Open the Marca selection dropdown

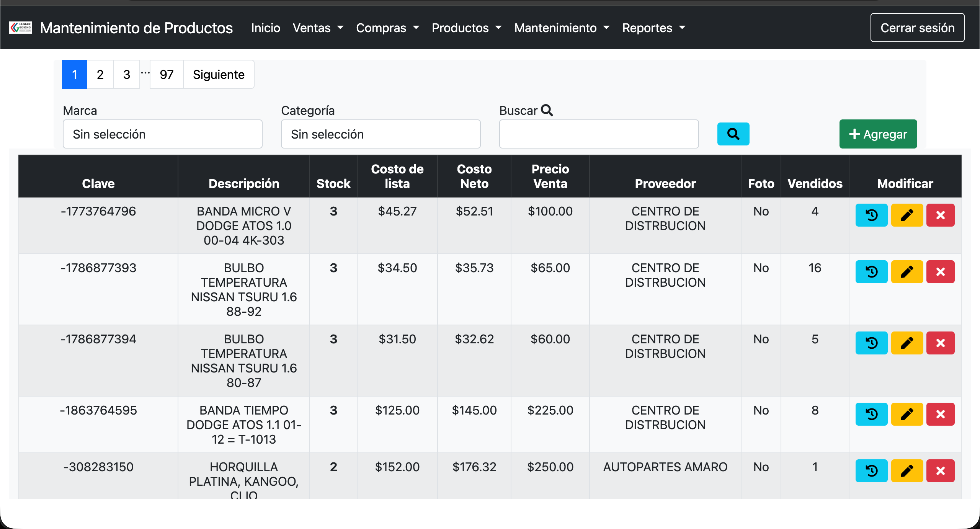point(162,134)
